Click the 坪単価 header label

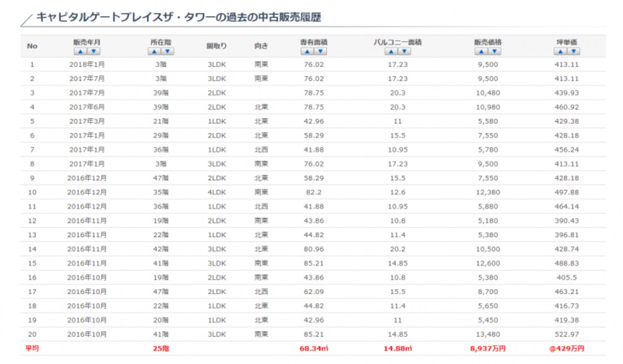[x=566, y=43]
